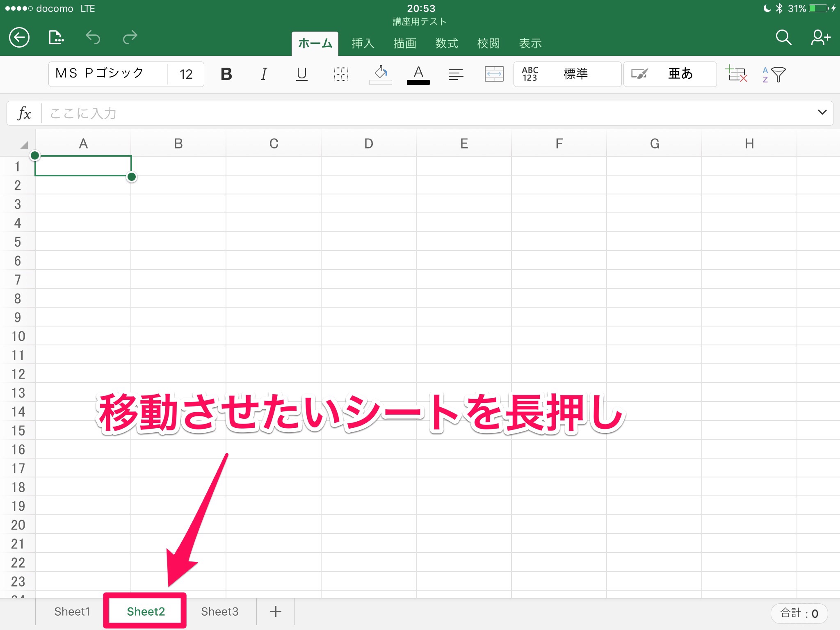Add a new sheet with plus button

[x=276, y=612]
